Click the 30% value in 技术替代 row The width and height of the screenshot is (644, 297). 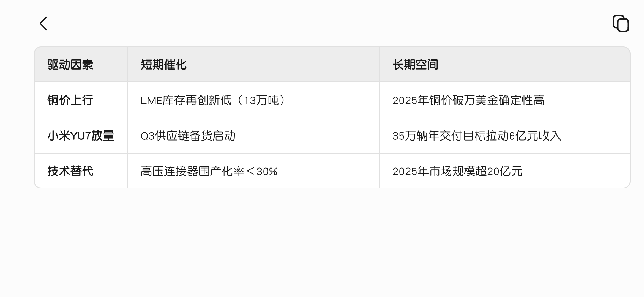(267, 172)
